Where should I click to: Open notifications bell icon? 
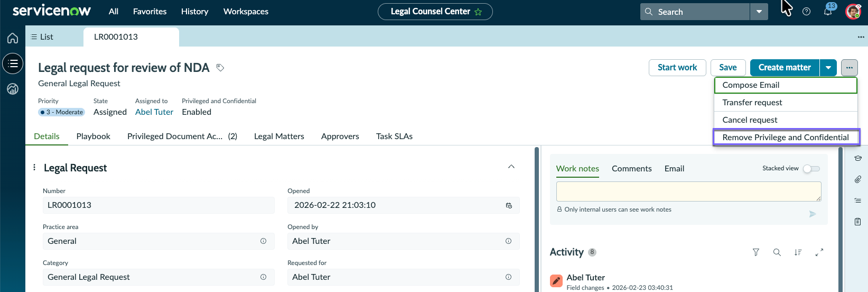coord(828,12)
